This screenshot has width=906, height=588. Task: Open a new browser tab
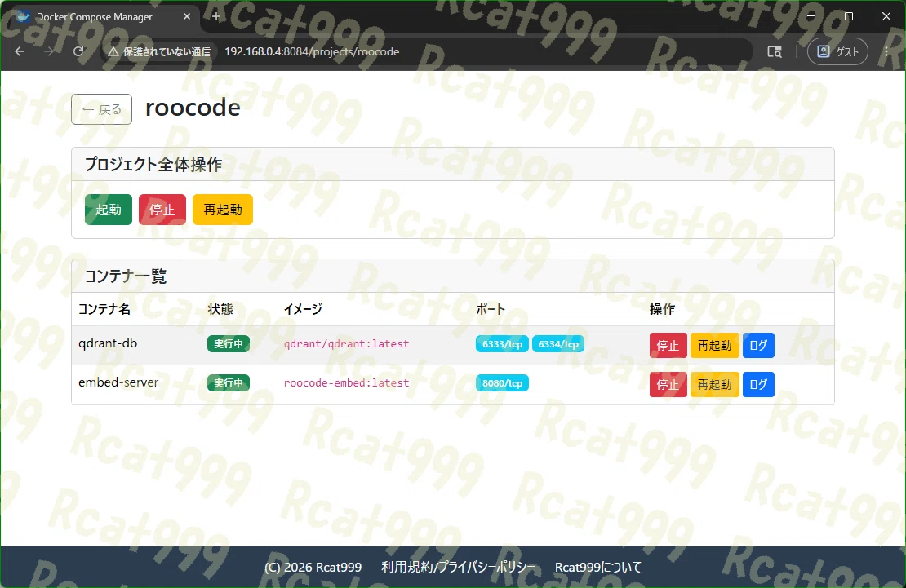click(x=216, y=17)
